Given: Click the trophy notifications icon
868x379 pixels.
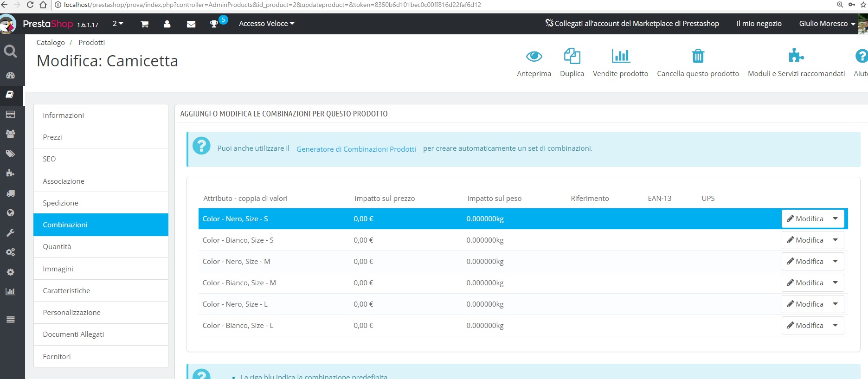Looking at the screenshot, I should (214, 24).
